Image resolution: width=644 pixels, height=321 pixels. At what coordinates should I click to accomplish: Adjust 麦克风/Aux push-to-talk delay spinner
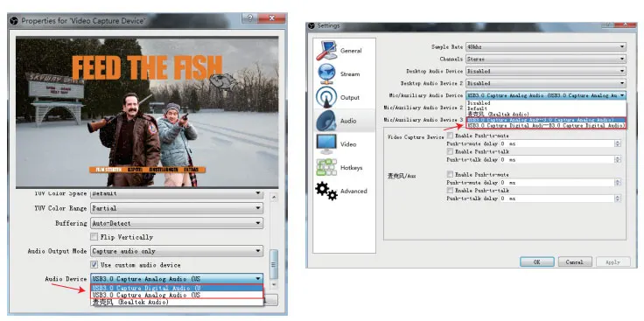click(617, 199)
